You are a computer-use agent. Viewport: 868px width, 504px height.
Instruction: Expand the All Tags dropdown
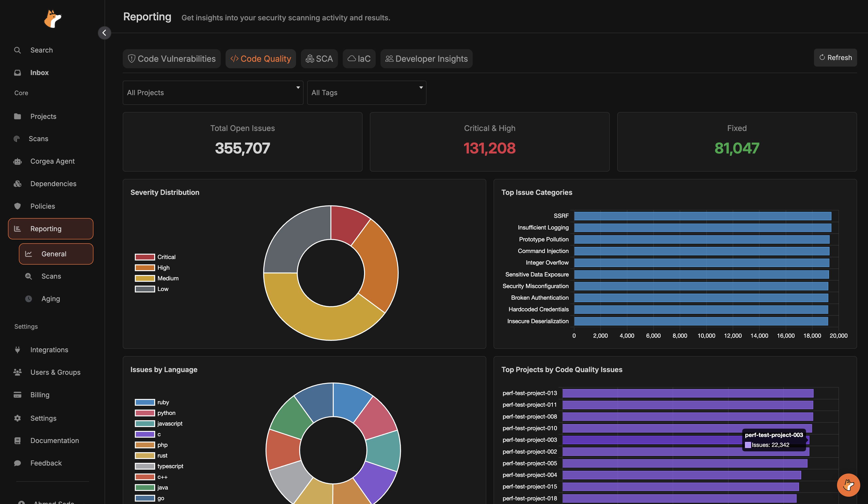pyautogui.click(x=366, y=93)
